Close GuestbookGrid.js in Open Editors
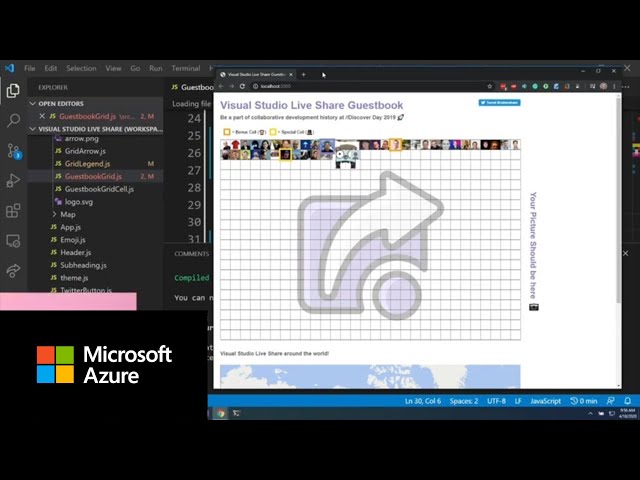Viewport: 640px width, 480px height. pyautogui.click(x=42, y=116)
